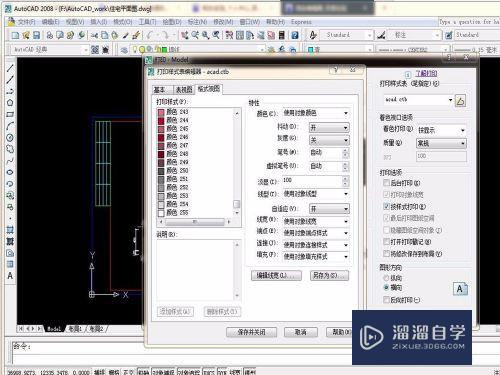Viewport: 500px width, 375px height.
Task: Open the Help question mark toolbar icon
Action: tap(295, 35)
